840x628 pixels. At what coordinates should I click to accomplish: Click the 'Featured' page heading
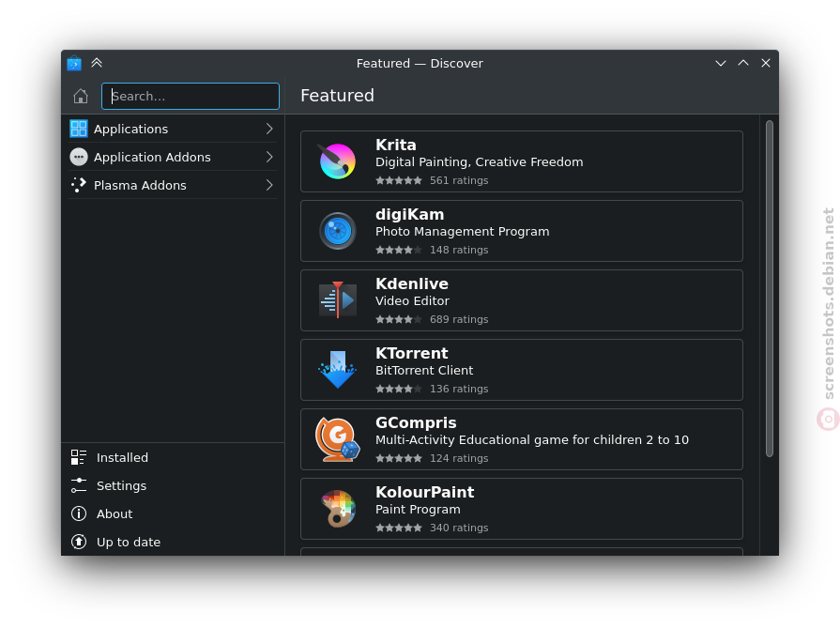(338, 96)
